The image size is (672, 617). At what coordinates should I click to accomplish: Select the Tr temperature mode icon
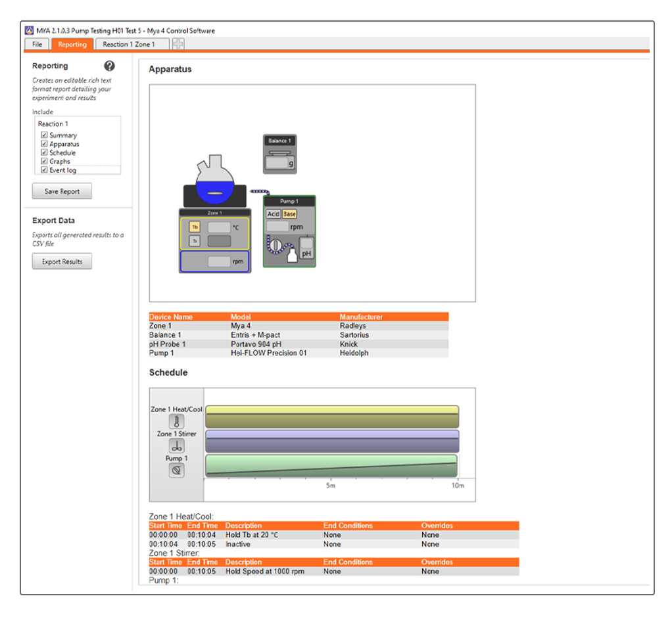click(x=195, y=241)
